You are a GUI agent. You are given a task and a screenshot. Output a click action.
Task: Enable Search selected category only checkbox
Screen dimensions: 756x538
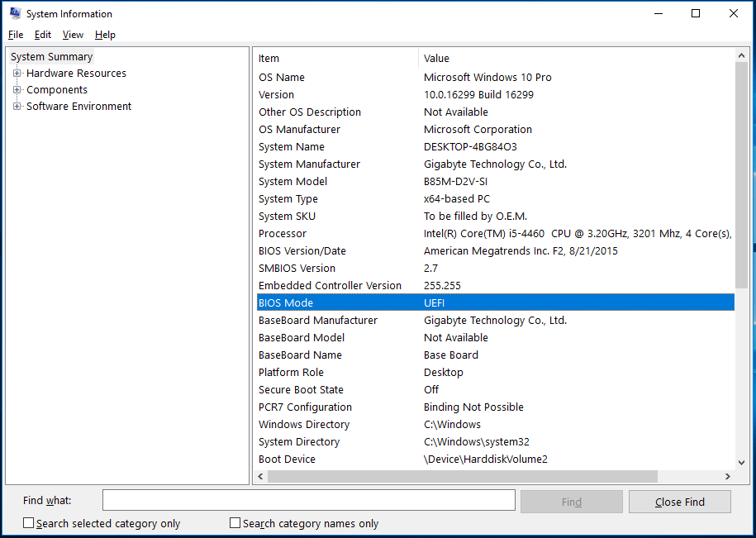tap(29, 523)
